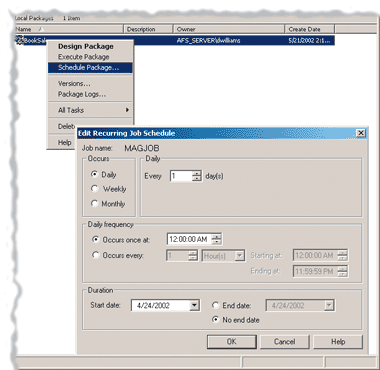
Task: Choose Occurs once at option
Action: pos(96,240)
